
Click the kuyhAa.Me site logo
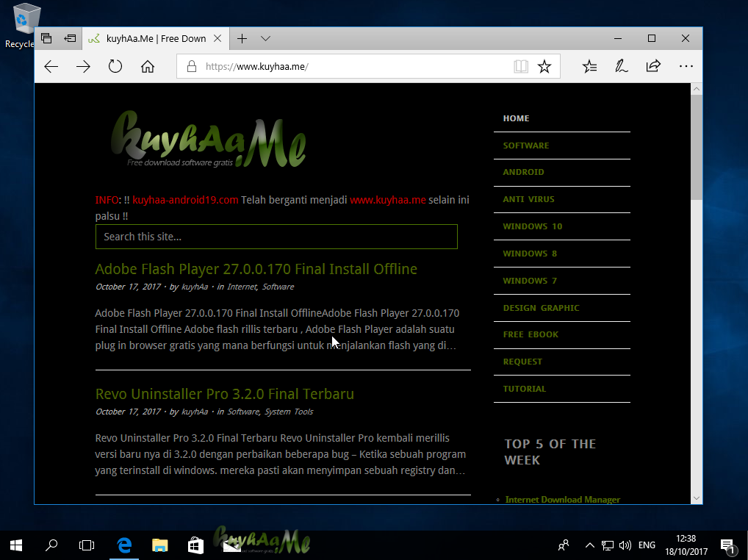[209, 139]
